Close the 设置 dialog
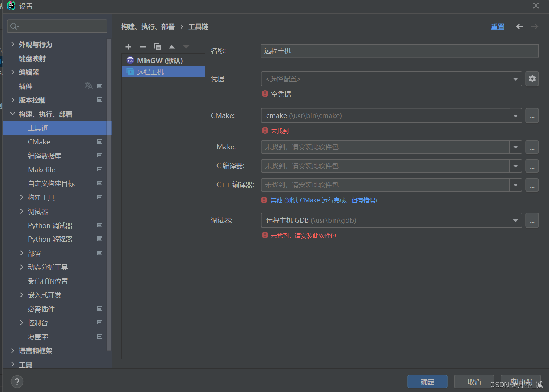The width and height of the screenshot is (549, 392). (536, 6)
